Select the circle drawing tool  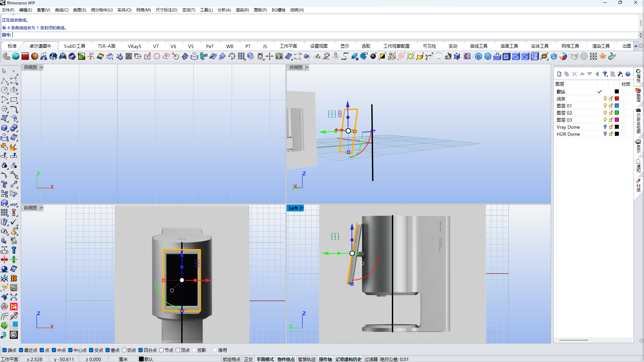[x=4, y=90]
